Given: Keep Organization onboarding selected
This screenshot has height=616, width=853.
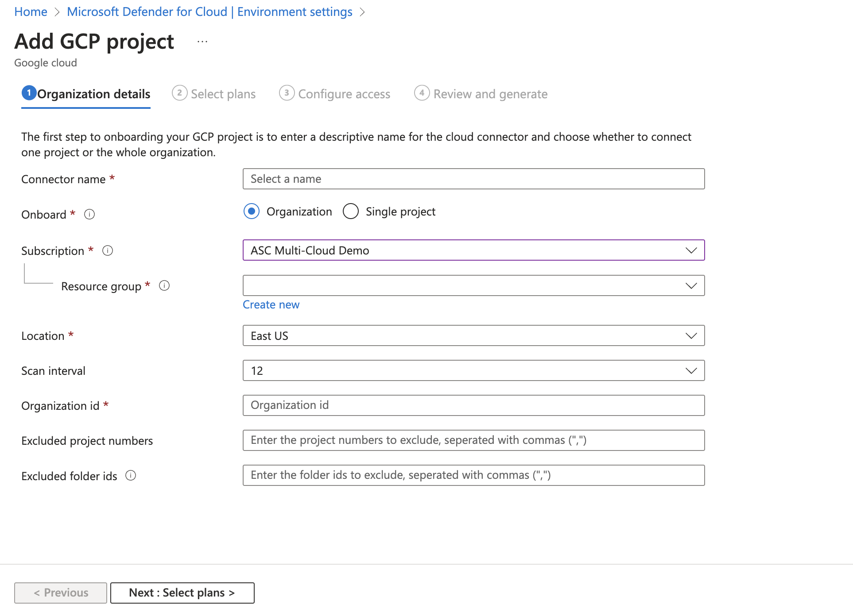Looking at the screenshot, I should pos(251,211).
